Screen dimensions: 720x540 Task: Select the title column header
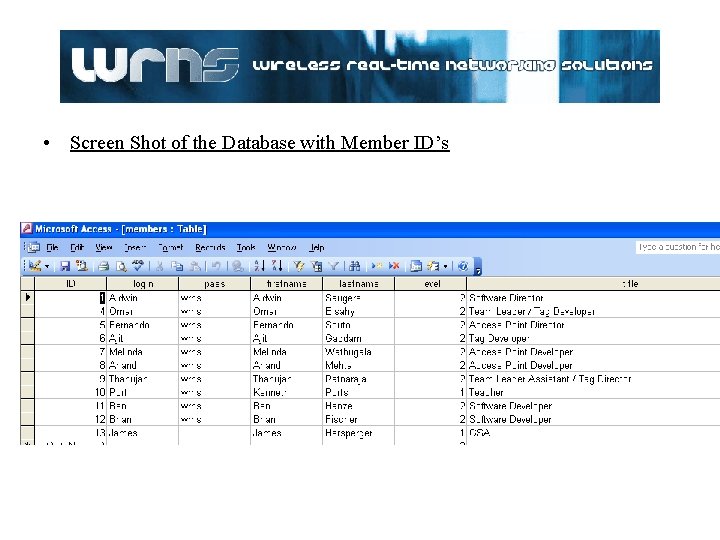coord(593,284)
